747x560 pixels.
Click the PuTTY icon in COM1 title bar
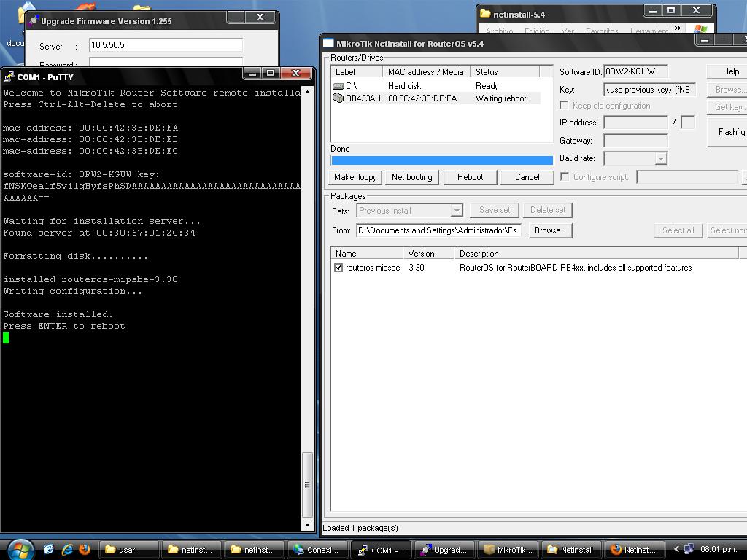(x=9, y=77)
